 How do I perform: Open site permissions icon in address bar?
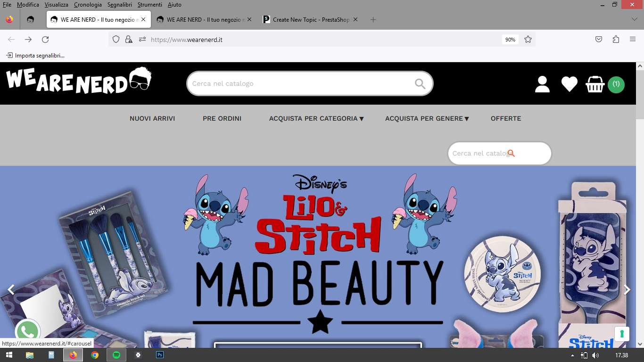(x=142, y=40)
